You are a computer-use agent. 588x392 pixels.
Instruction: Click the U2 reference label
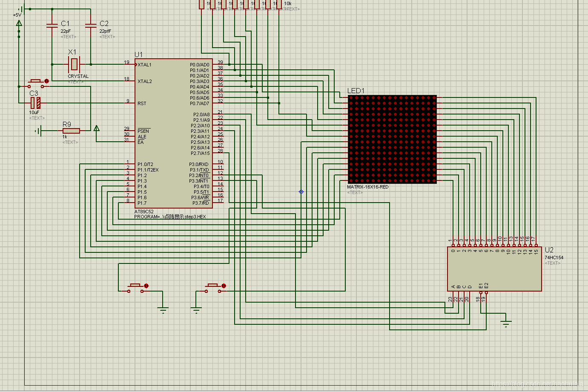pyautogui.click(x=549, y=250)
